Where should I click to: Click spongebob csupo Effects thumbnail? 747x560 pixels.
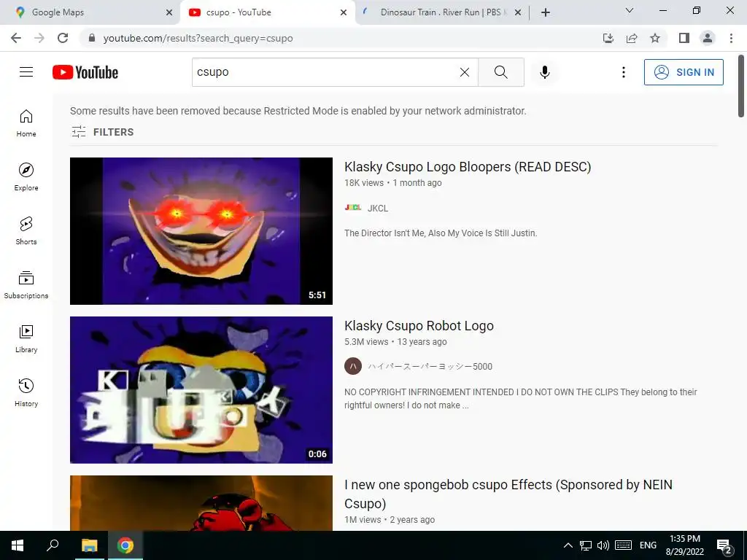pyautogui.click(x=201, y=503)
